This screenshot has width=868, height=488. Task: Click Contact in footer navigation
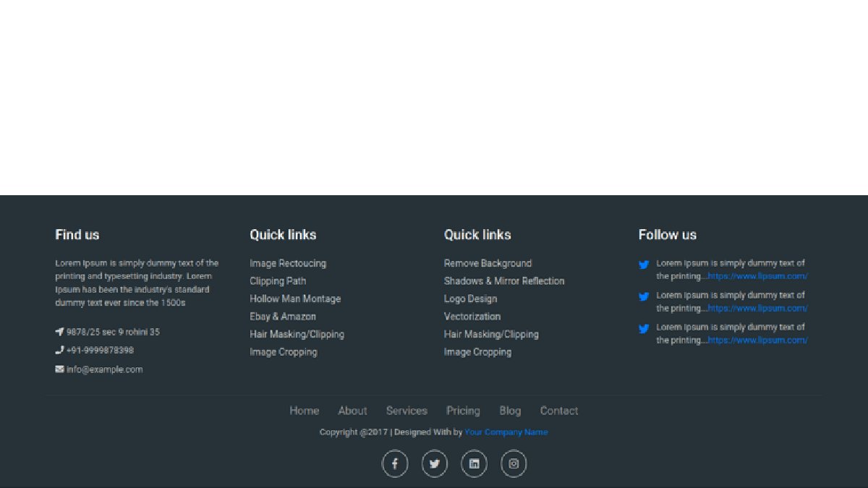coord(559,411)
